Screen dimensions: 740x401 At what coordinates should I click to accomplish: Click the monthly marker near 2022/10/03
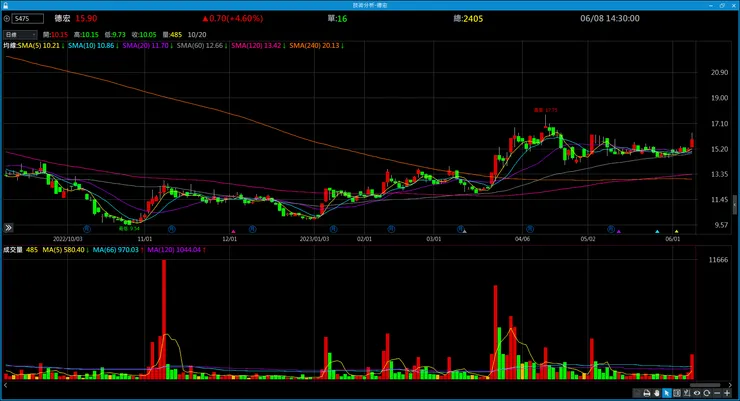(x=87, y=229)
